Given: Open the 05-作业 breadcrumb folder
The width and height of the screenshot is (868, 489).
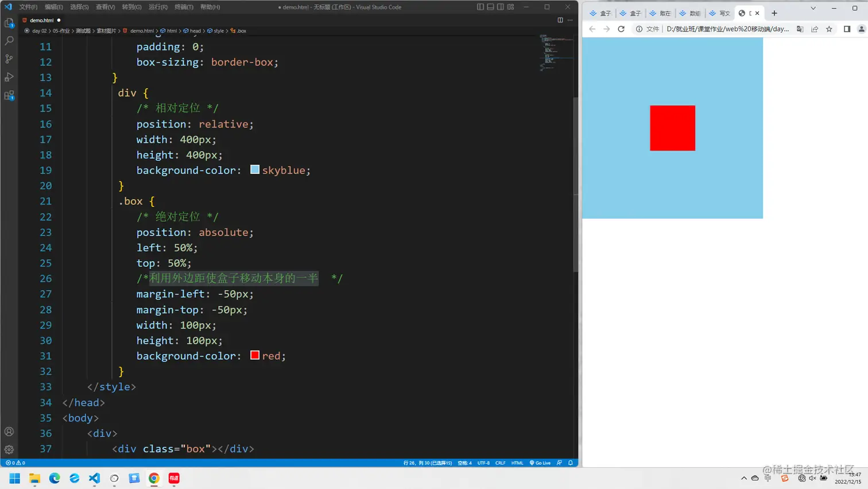Looking at the screenshot, I should [x=61, y=31].
